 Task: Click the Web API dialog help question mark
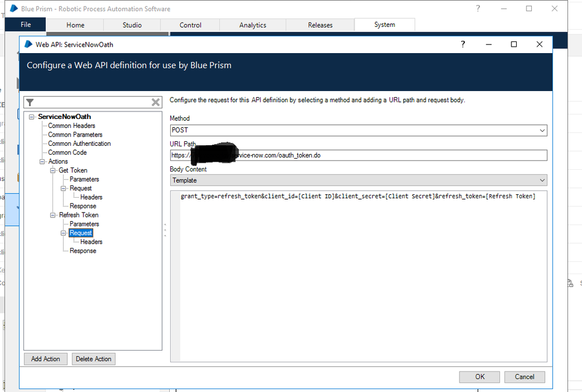tap(463, 44)
